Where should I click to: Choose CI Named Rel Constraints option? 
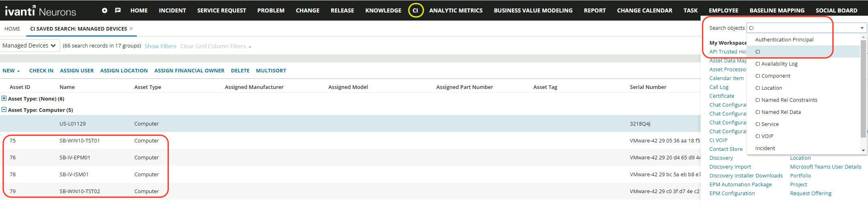coord(804,100)
